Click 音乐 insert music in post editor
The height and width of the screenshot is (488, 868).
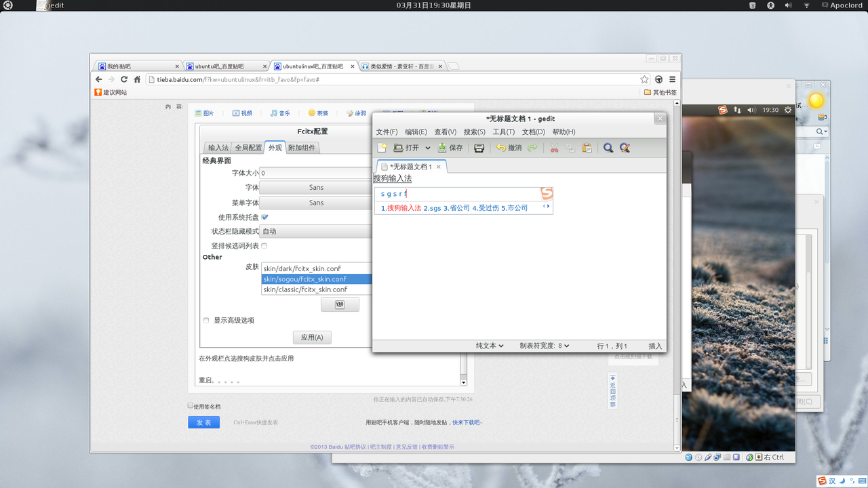coord(280,113)
